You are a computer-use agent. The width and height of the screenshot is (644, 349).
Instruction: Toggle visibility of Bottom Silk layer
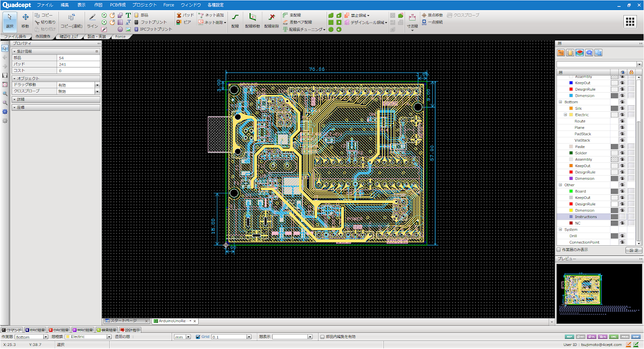click(622, 108)
